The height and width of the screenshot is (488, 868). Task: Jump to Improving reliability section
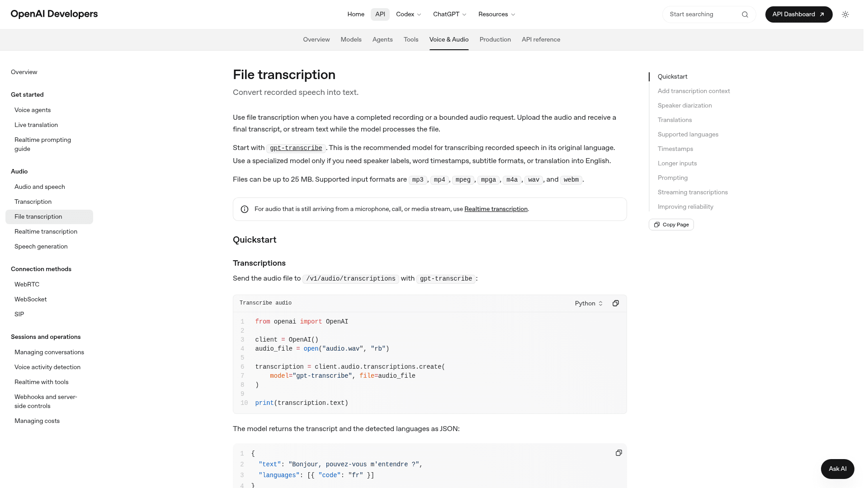(685, 207)
